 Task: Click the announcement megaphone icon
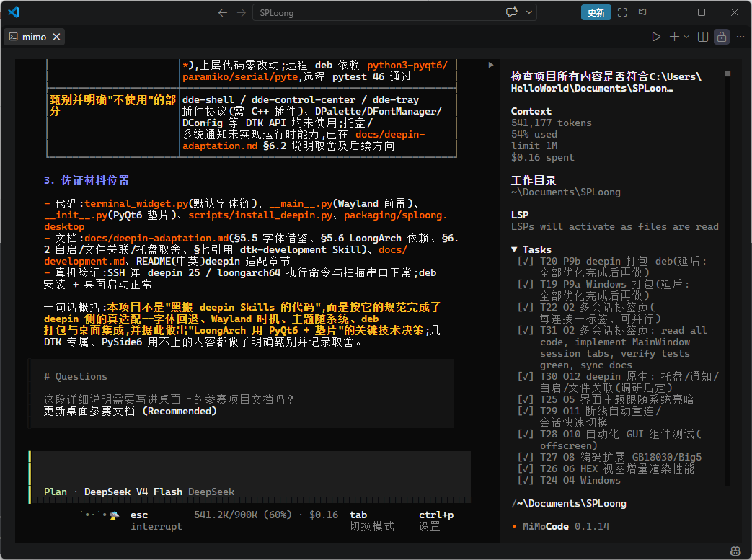[642, 12]
